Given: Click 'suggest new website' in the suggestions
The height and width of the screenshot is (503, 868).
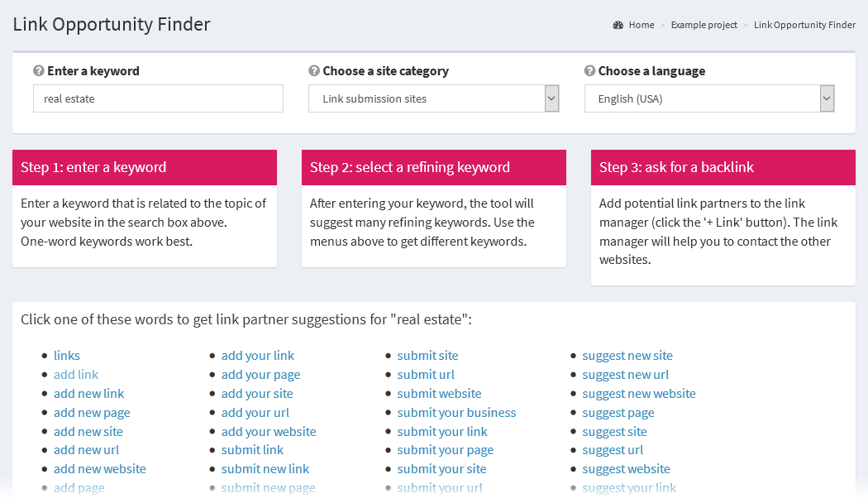Looking at the screenshot, I should tap(638, 393).
